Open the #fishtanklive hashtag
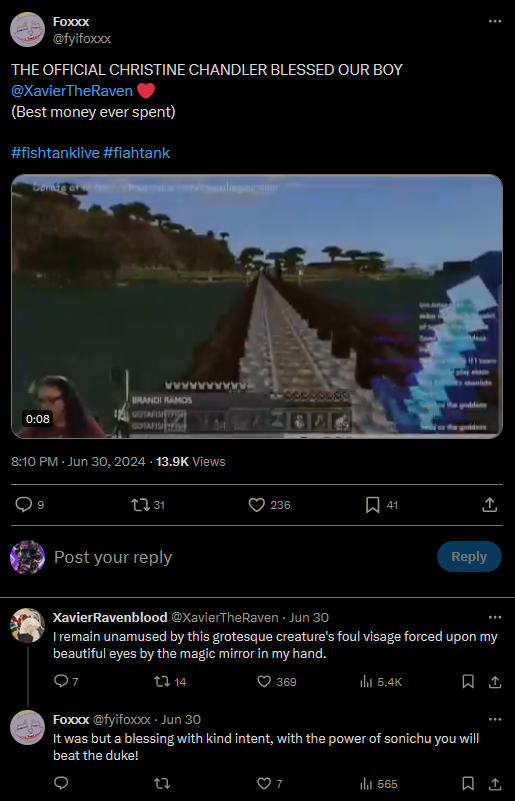515x801 pixels. [55, 153]
